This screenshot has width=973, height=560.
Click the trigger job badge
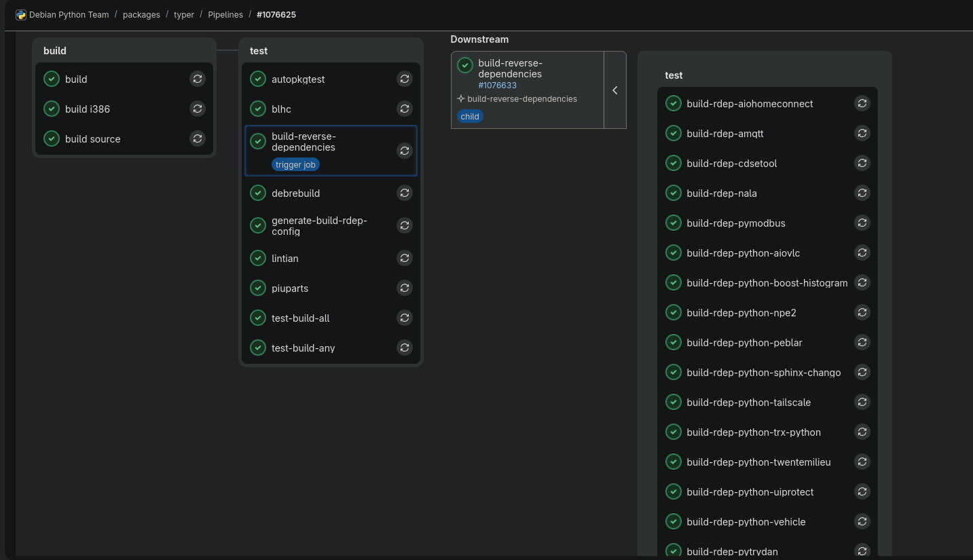tap(295, 164)
